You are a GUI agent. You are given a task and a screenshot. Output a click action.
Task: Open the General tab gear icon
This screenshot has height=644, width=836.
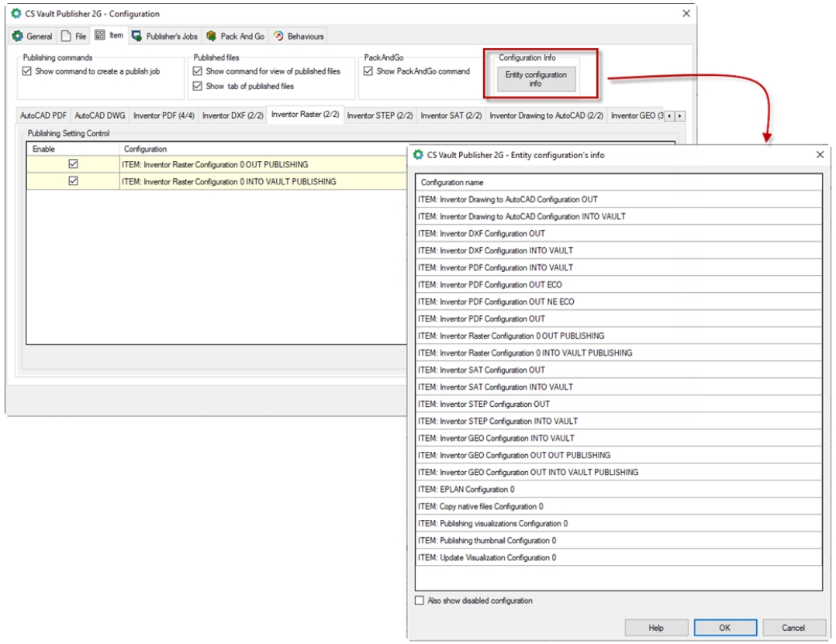click(x=18, y=36)
